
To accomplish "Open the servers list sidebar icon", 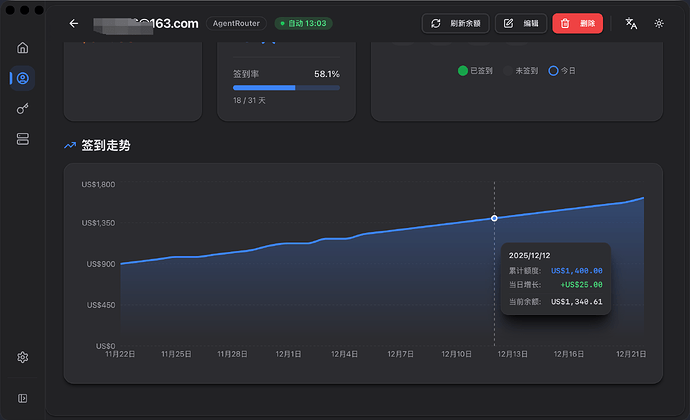I will pos(22,139).
